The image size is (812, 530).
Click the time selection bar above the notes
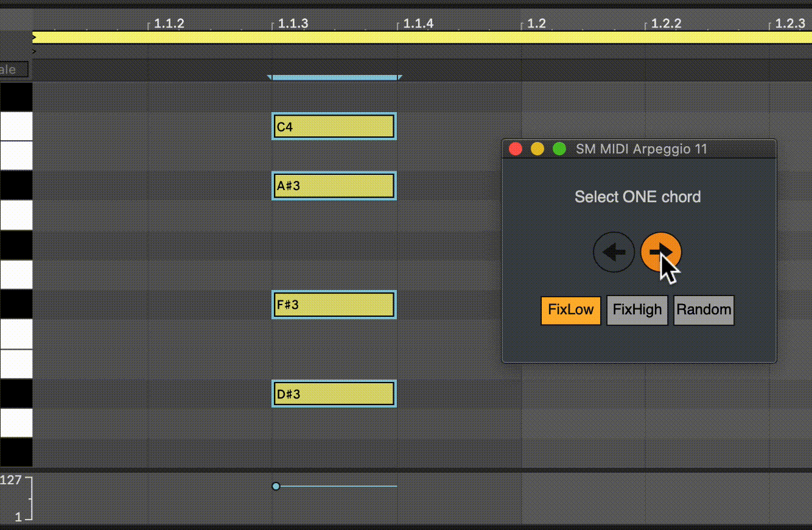point(334,77)
